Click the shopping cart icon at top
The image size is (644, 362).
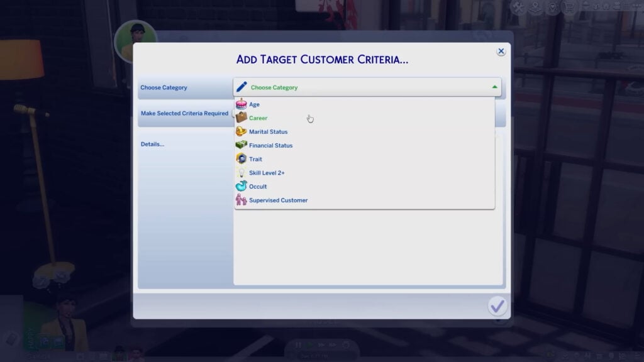click(x=569, y=8)
